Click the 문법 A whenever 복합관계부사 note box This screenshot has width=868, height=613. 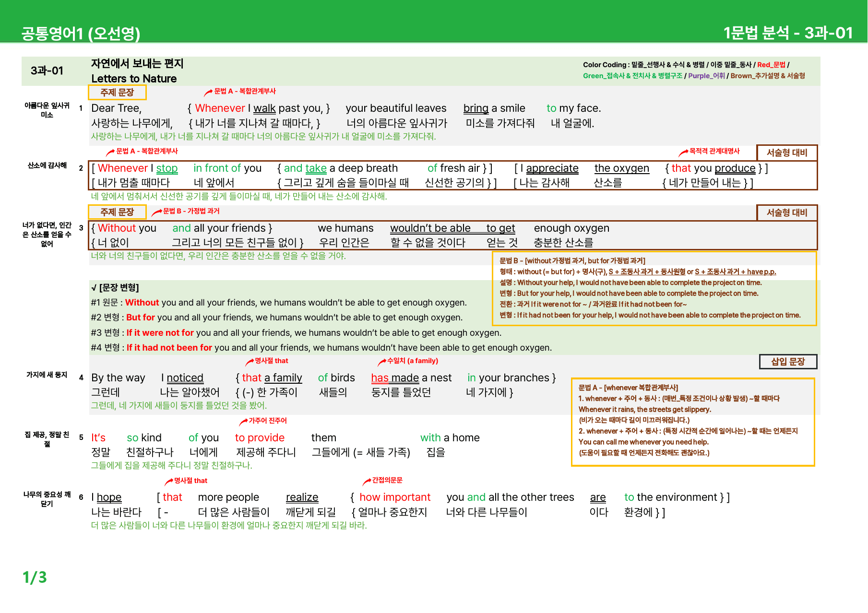point(693,422)
